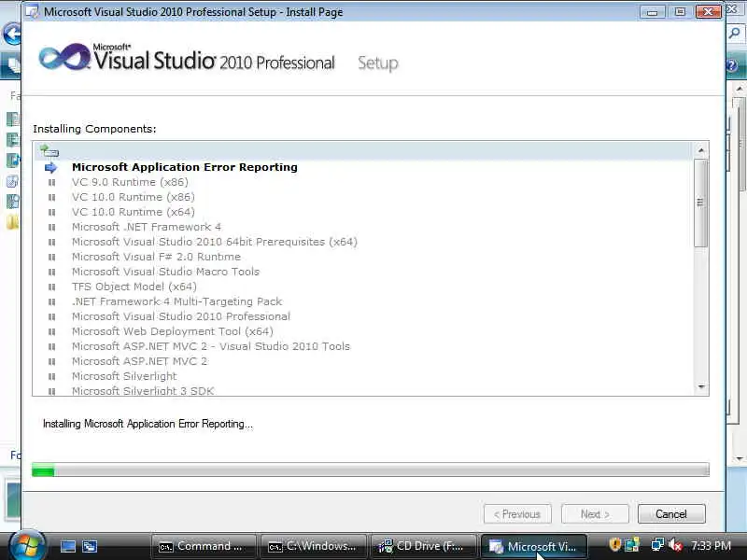
Task: Switch to C:\Windows... taskbar button
Action: [x=313, y=546]
